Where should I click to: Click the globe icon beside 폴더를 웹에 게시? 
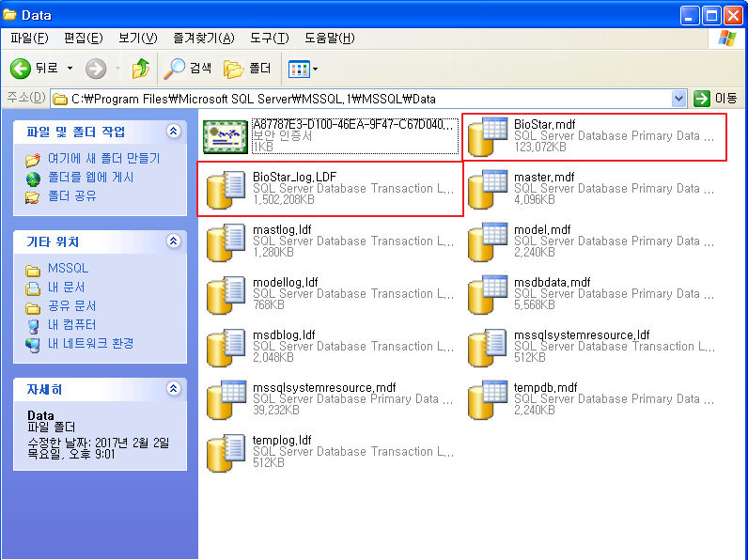33,179
